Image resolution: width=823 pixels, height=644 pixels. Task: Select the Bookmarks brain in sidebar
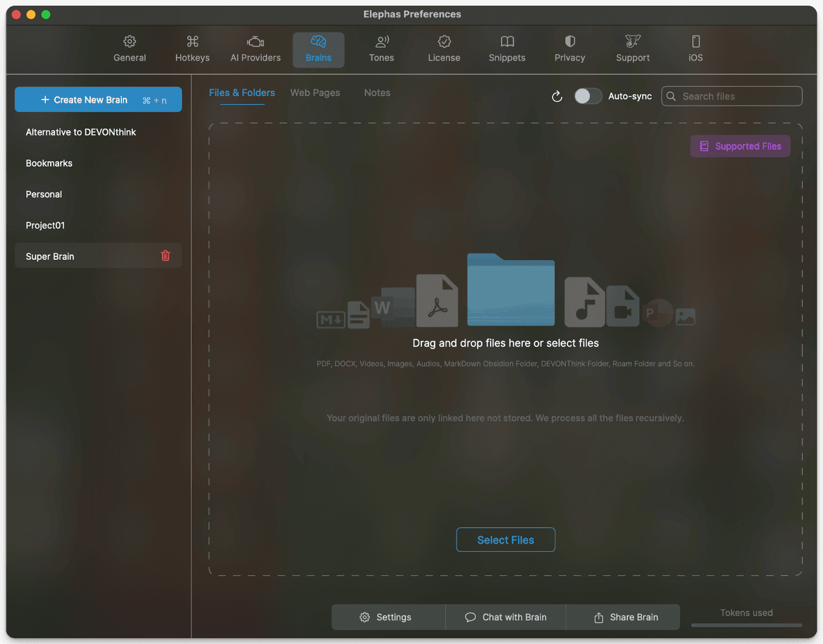(x=49, y=164)
